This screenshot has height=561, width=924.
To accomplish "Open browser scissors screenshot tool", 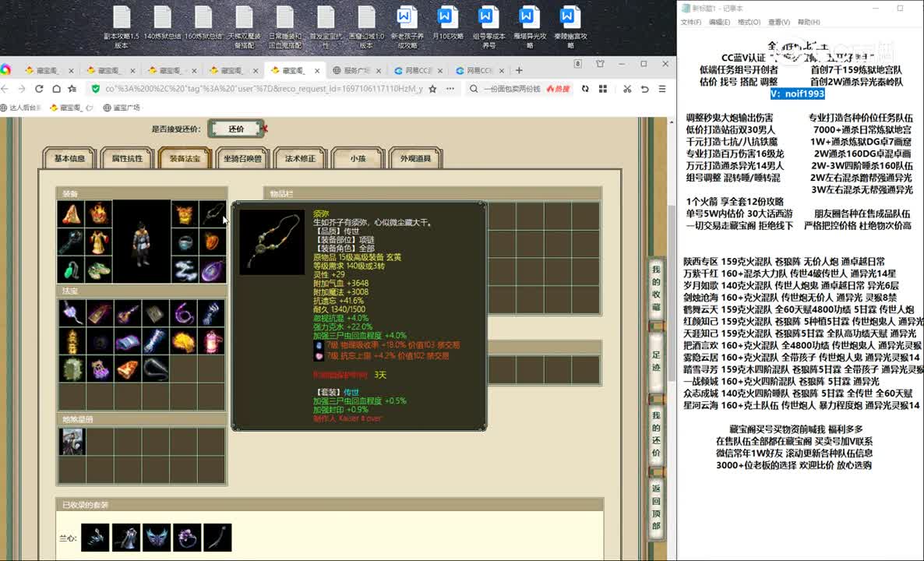I will [627, 89].
